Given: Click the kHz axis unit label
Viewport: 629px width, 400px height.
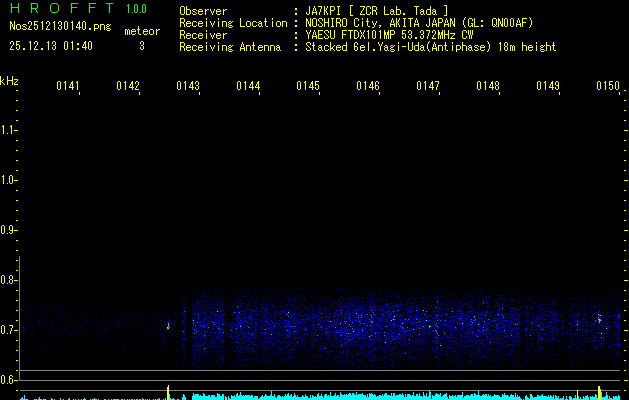Looking at the screenshot, I should (9, 80).
